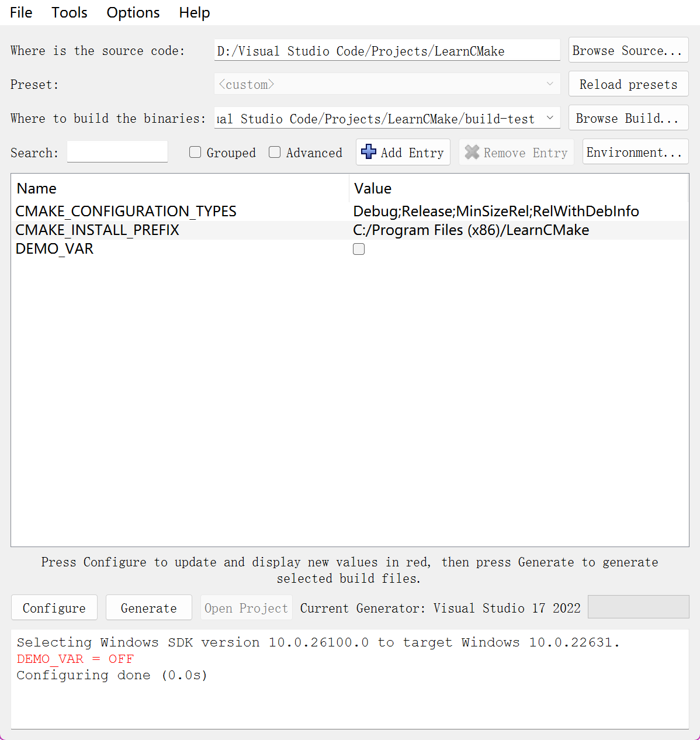Expand the build binaries path dropdown

coord(550,118)
